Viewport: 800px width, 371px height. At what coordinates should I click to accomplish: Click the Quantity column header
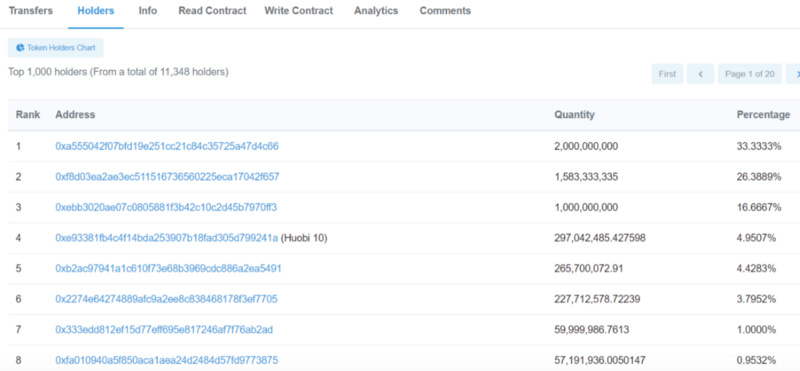point(574,115)
